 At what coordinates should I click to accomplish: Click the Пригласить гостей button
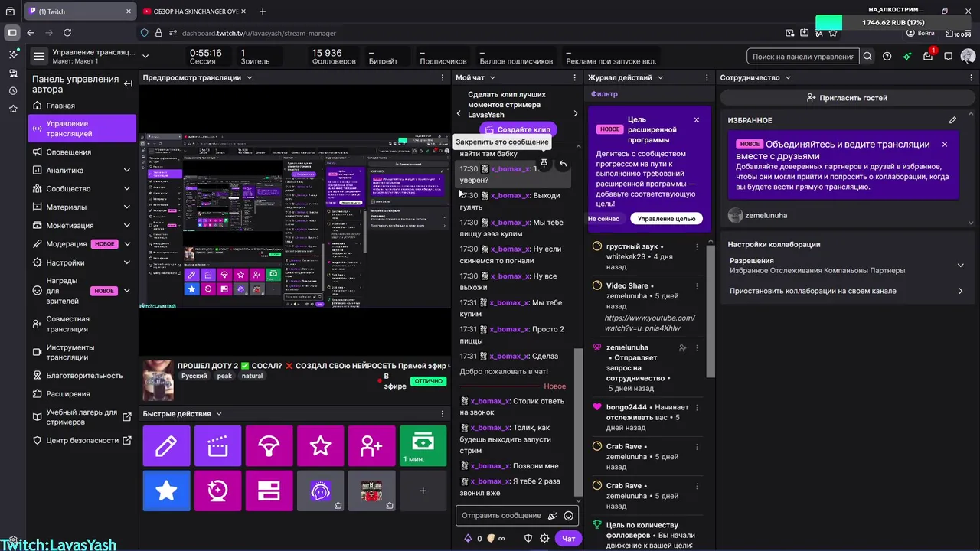coord(847,98)
